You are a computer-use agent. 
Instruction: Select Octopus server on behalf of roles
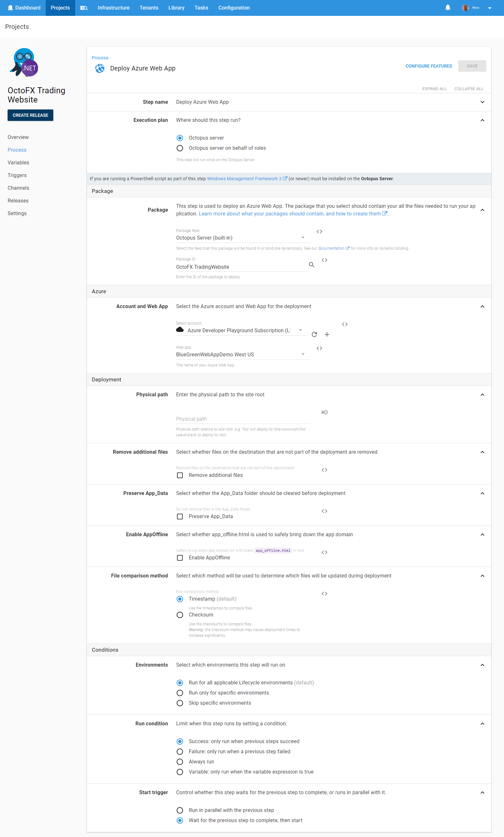pyautogui.click(x=180, y=148)
